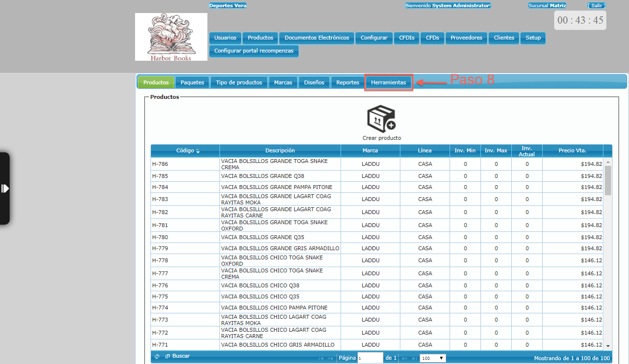Image resolution: width=629 pixels, height=364 pixels.
Task: Click scrollbar down arrow in product table
Action: tap(608, 346)
